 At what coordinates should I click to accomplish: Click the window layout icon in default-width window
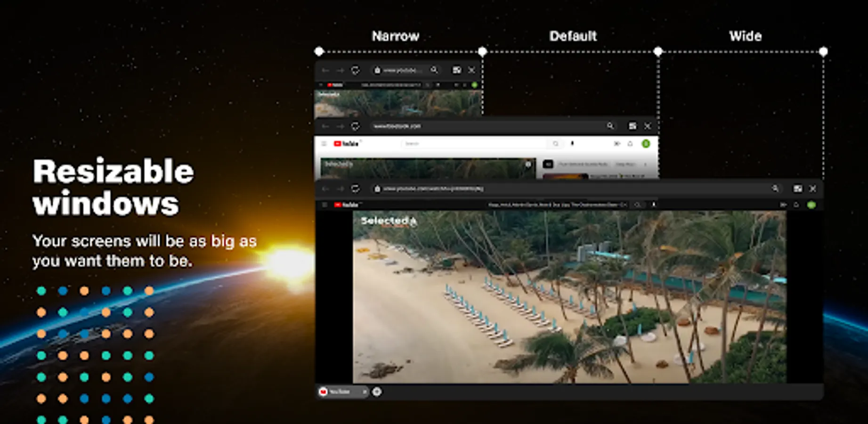(633, 126)
